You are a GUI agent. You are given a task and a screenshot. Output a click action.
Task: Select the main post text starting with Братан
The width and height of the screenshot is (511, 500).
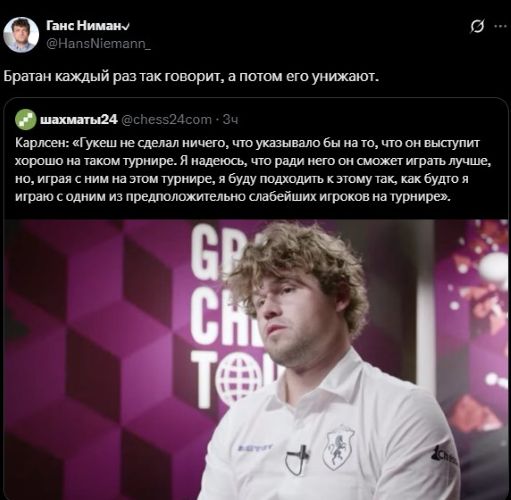191,77
